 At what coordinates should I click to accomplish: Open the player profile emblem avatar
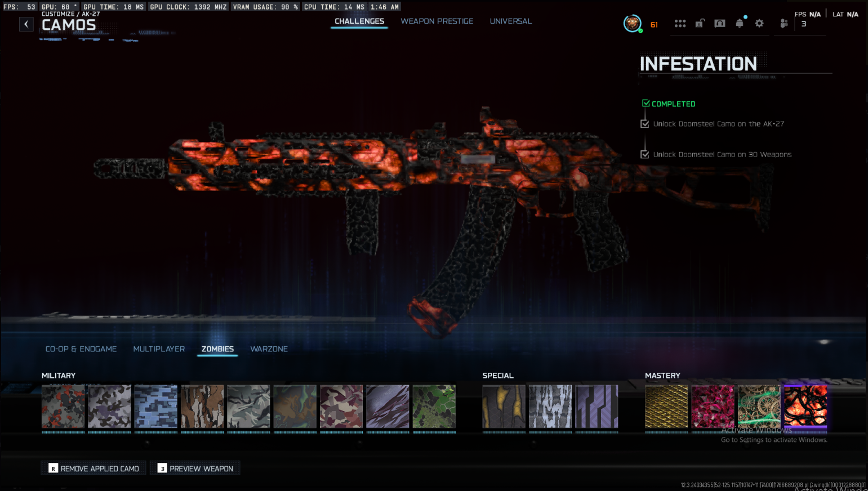coord(632,24)
